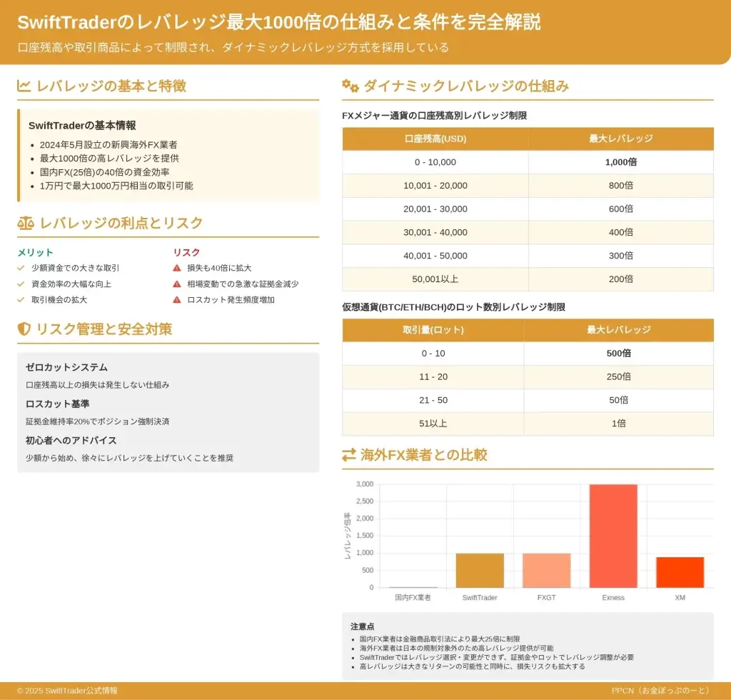Select the 1,000倍 cell in the FX table
Image resolution: width=731 pixels, height=700 pixels.
pos(620,162)
